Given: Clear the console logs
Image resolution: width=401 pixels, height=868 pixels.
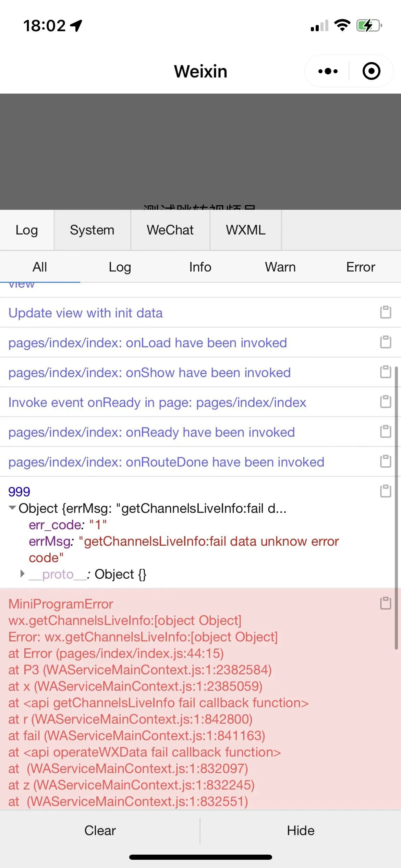Looking at the screenshot, I should (100, 830).
